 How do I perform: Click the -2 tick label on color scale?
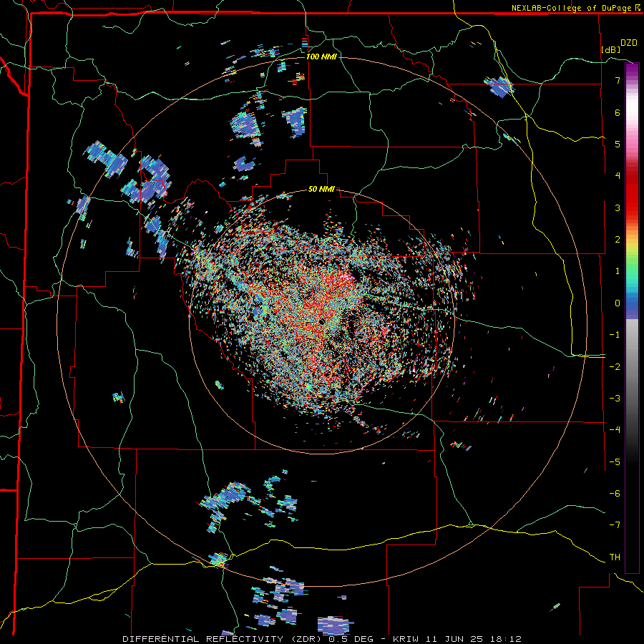[x=615, y=366]
